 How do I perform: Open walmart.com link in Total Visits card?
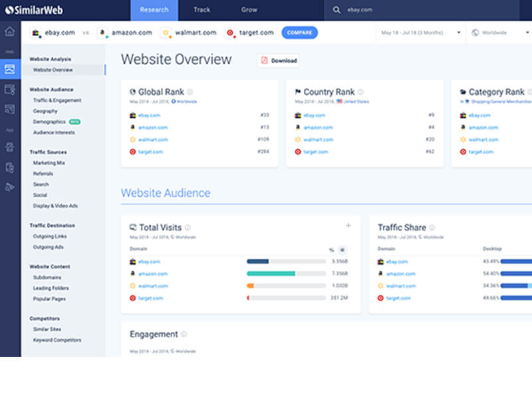pyautogui.click(x=153, y=286)
